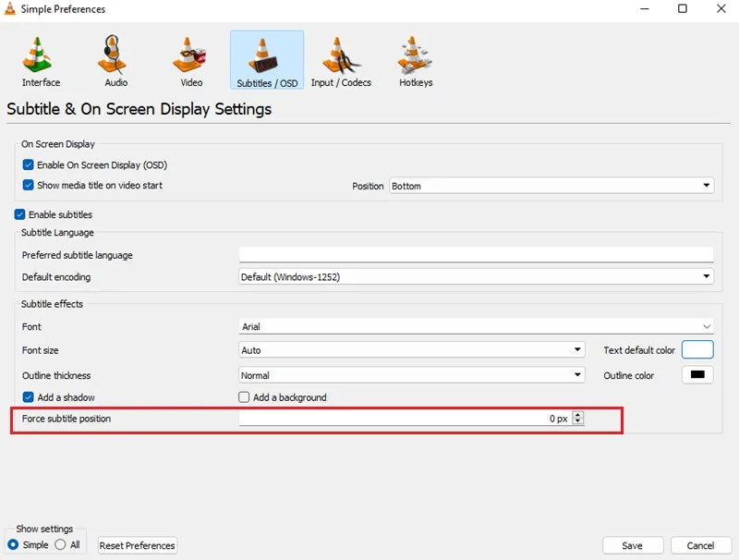Toggle Show media title on video start

click(x=29, y=185)
